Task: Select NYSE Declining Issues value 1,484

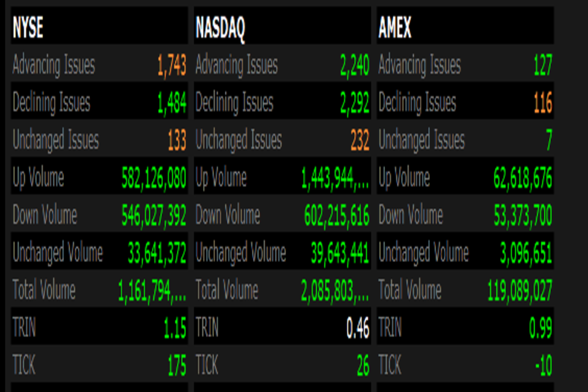Action: (171, 103)
